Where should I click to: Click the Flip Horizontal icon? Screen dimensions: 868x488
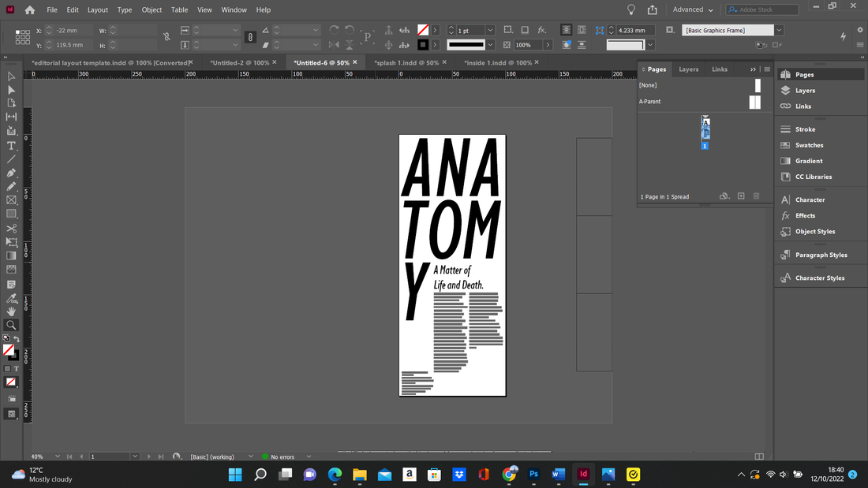(x=334, y=45)
